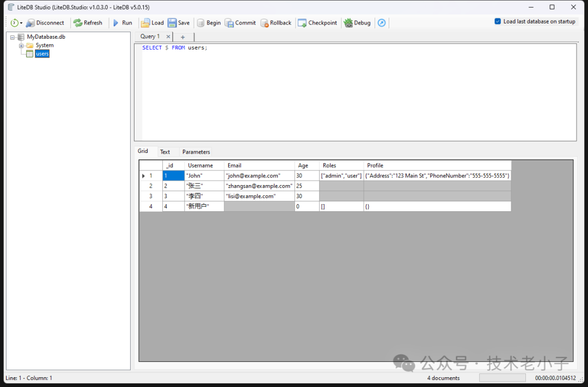
Task: Expand the System folder node
Action: 21,46
